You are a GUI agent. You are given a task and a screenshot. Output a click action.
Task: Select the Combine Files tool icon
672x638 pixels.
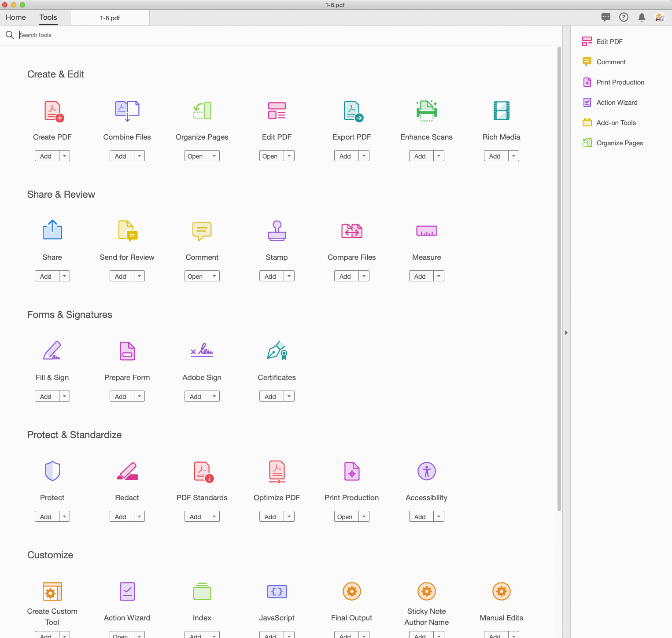click(127, 111)
